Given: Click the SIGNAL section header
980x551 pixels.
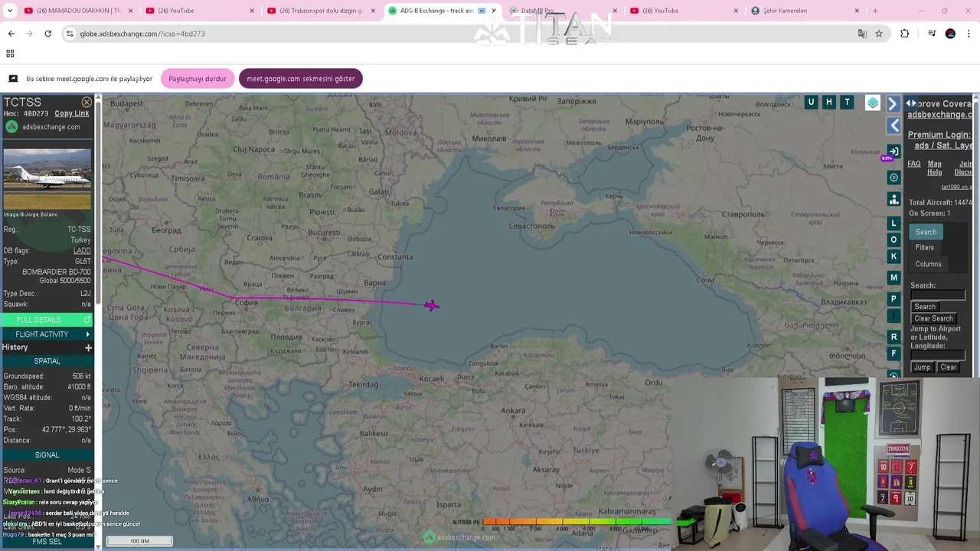Looking at the screenshot, I should pos(47,455).
